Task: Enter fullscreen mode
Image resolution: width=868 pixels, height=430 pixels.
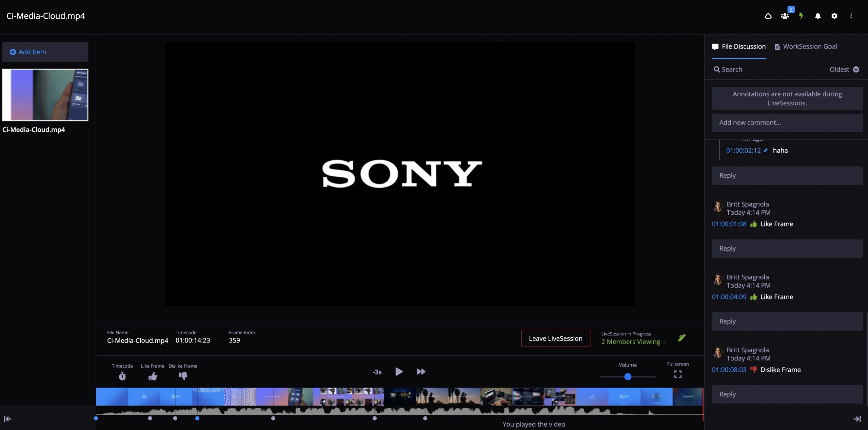Action: 678,374
